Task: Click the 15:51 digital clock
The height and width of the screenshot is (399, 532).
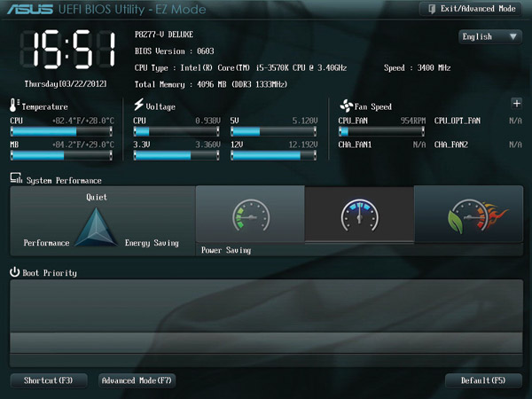Action: [68, 50]
